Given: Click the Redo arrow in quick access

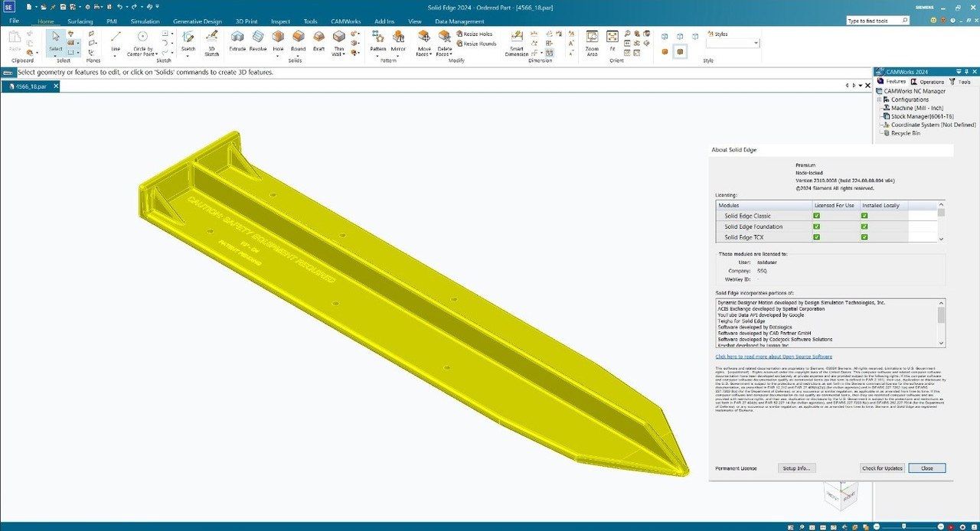Looking at the screenshot, I should (x=134, y=7).
